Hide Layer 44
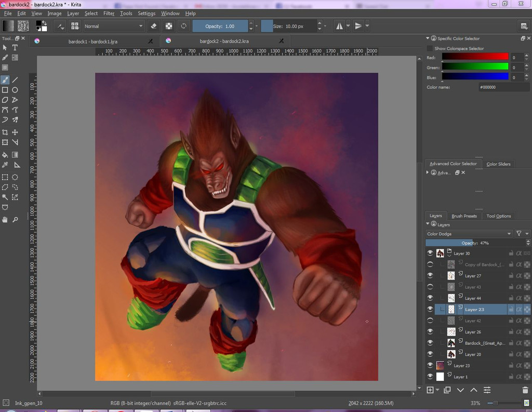Image resolution: width=532 pixels, height=412 pixels. [x=430, y=298]
